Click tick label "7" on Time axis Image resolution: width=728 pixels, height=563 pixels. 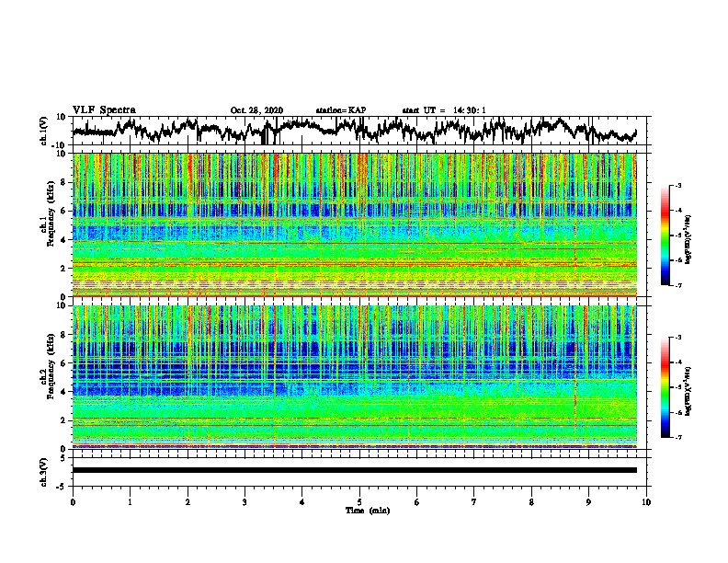[474, 502]
